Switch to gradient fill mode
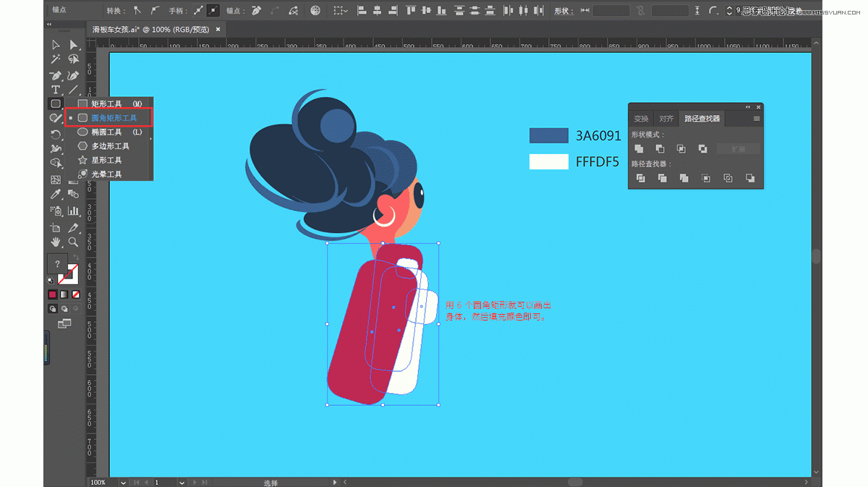Screen dimensions: 868x487 (64, 295)
